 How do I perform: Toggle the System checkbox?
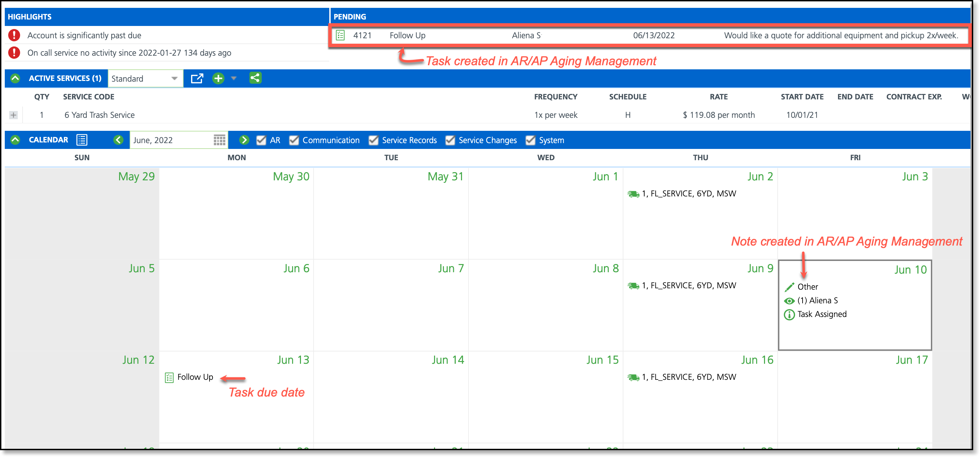530,140
